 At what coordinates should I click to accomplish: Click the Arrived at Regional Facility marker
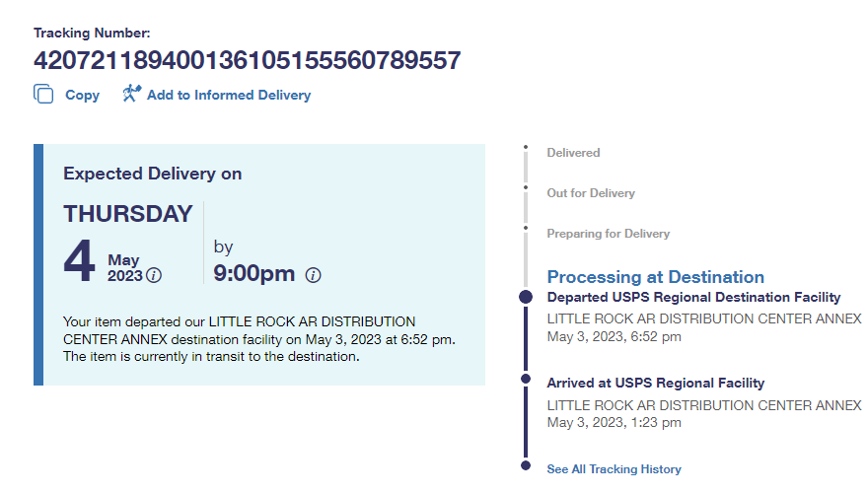coord(526,378)
